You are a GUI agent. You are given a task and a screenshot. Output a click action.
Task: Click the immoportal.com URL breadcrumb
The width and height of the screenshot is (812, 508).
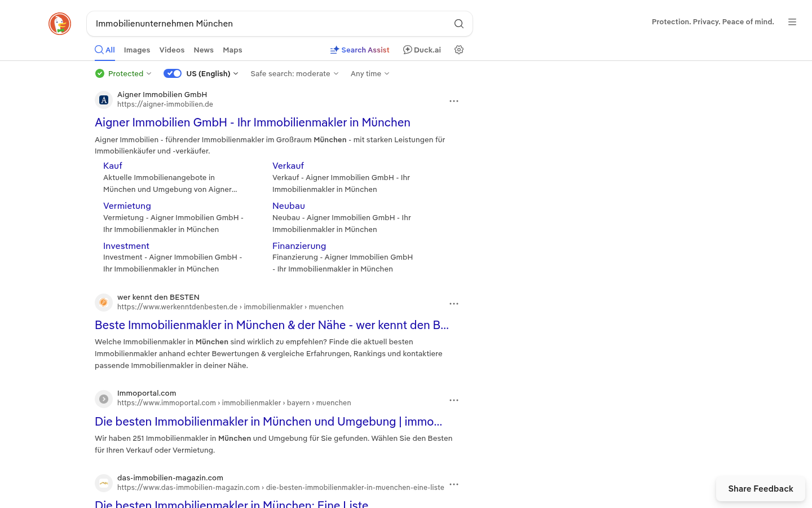point(234,402)
